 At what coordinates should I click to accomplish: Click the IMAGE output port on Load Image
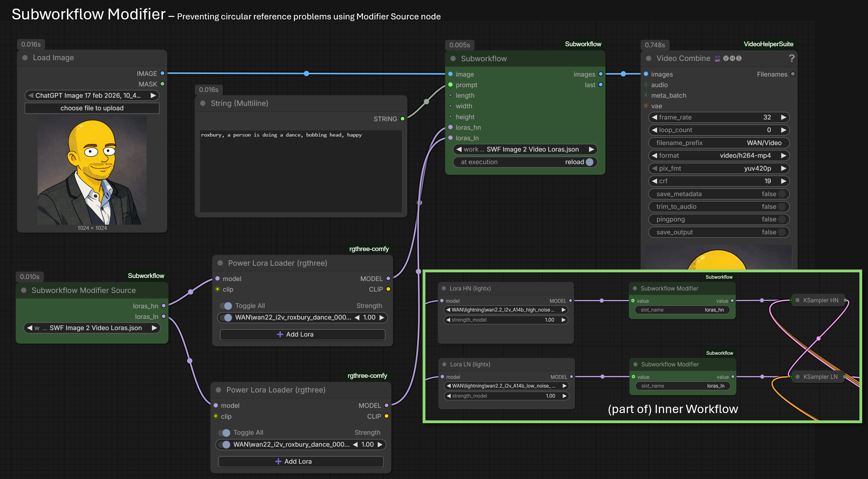(162, 73)
